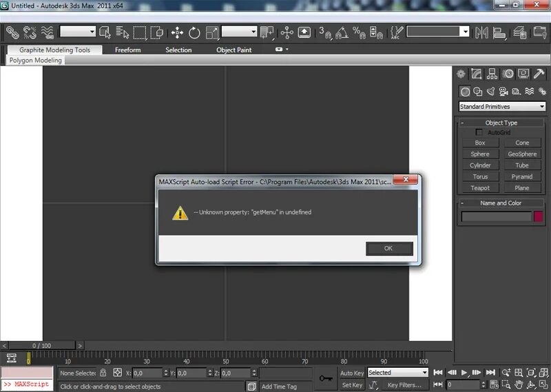Open the Modify command panel tab
The width and height of the screenshot is (551, 392).
coord(477,74)
